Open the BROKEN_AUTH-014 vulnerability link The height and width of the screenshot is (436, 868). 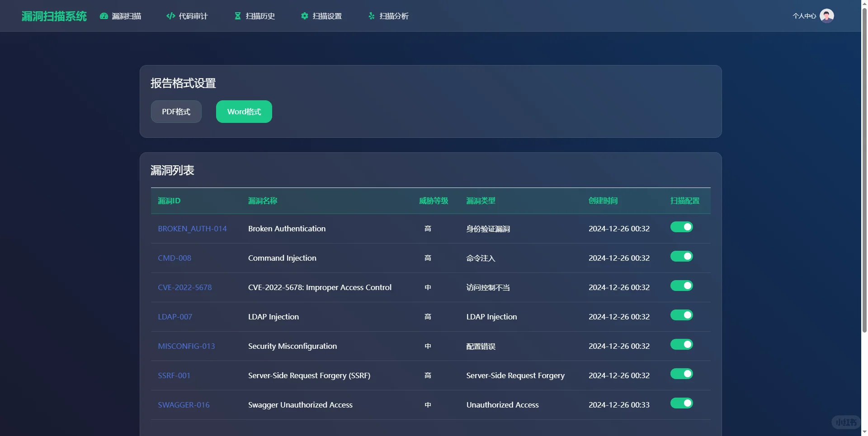coord(192,229)
